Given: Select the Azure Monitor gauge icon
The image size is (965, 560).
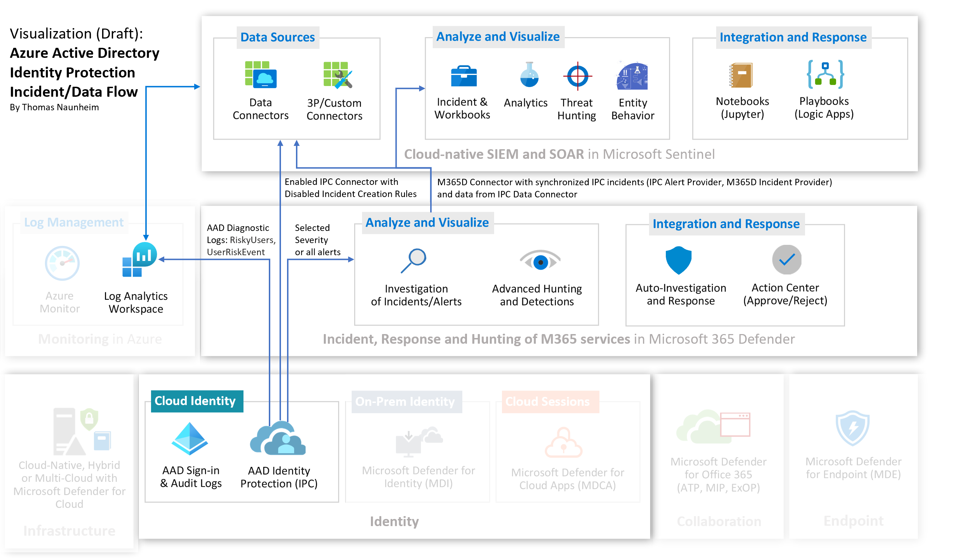Looking at the screenshot, I should click(62, 263).
